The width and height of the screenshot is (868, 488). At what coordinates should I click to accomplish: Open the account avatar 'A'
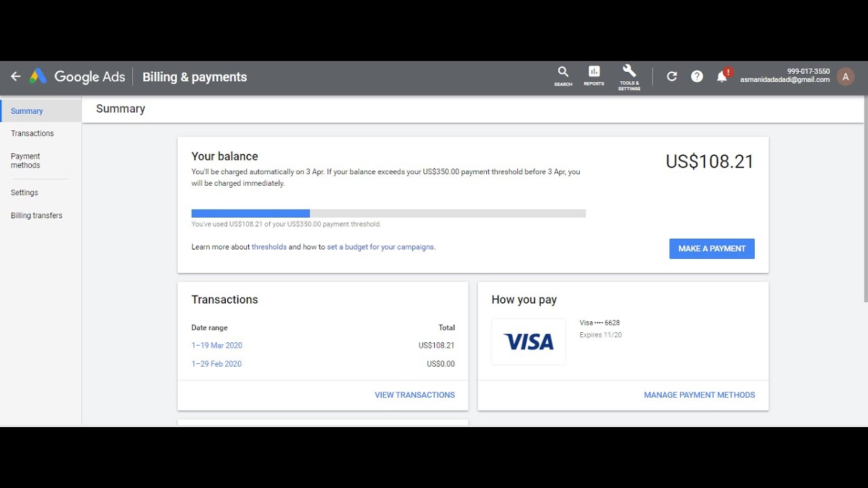tap(845, 77)
